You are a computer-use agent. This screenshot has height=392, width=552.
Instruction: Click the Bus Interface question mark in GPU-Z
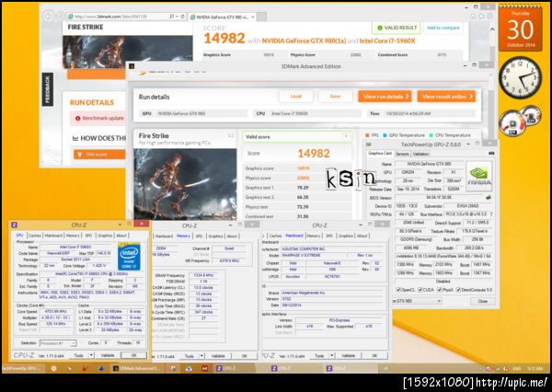tap(491, 214)
